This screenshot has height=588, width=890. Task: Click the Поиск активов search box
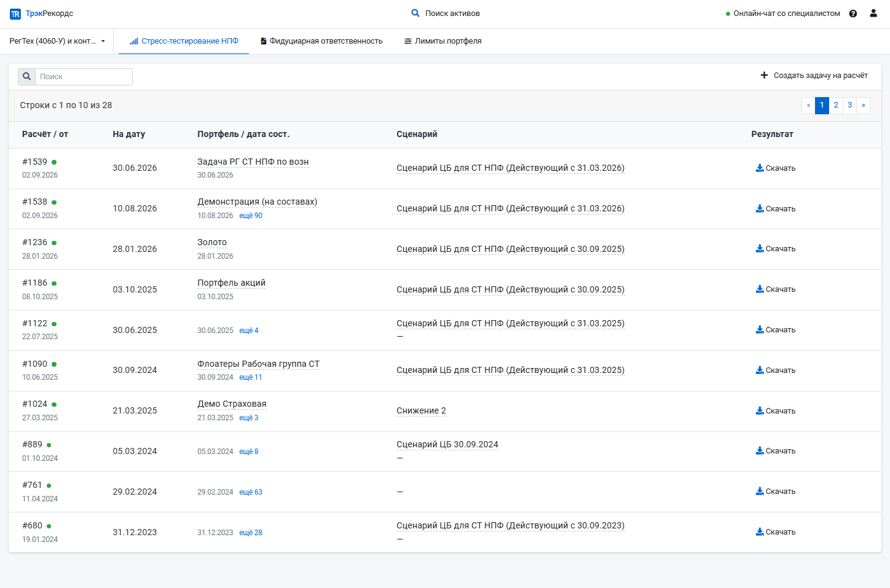446,14
